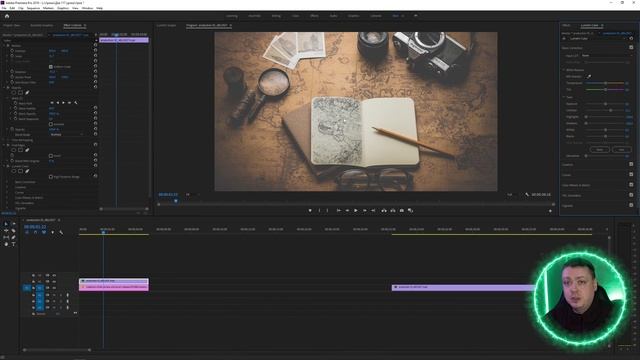Screen dimensions: 640x360
Task: Toggle Snap in timeline
Action: click(36, 232)
